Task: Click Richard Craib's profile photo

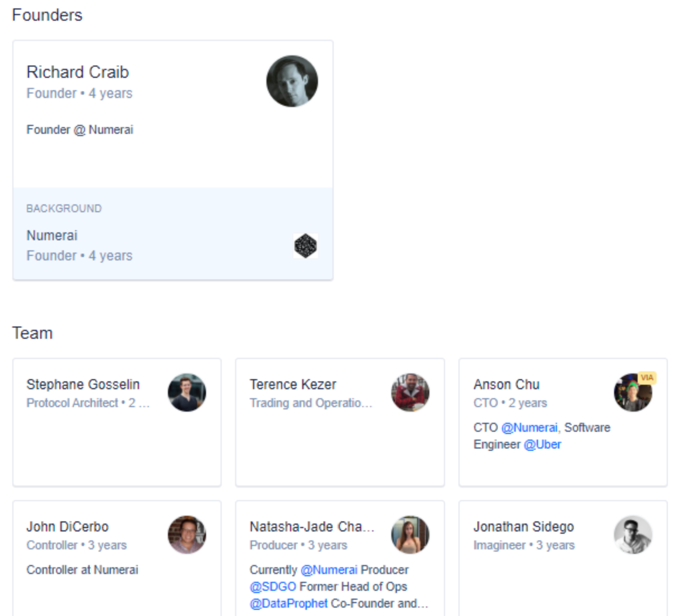Action: coord(292,81)
